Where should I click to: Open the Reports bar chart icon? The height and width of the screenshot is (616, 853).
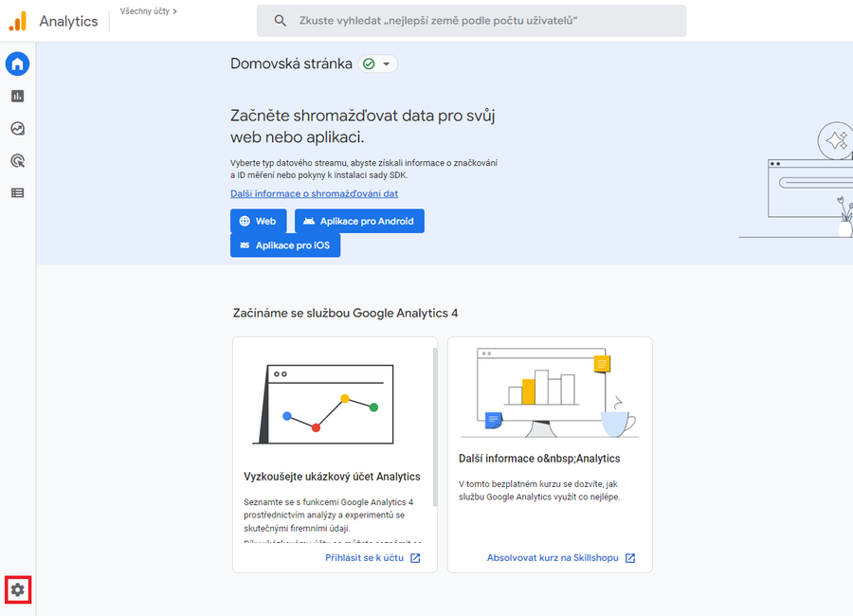[17, 97]
